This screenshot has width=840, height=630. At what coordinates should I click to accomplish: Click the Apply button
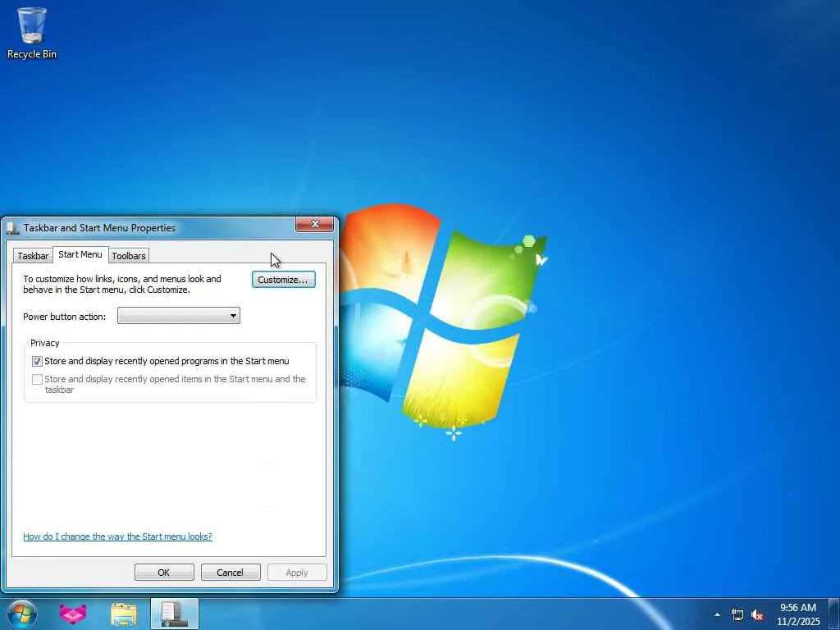tap(297, 572)
